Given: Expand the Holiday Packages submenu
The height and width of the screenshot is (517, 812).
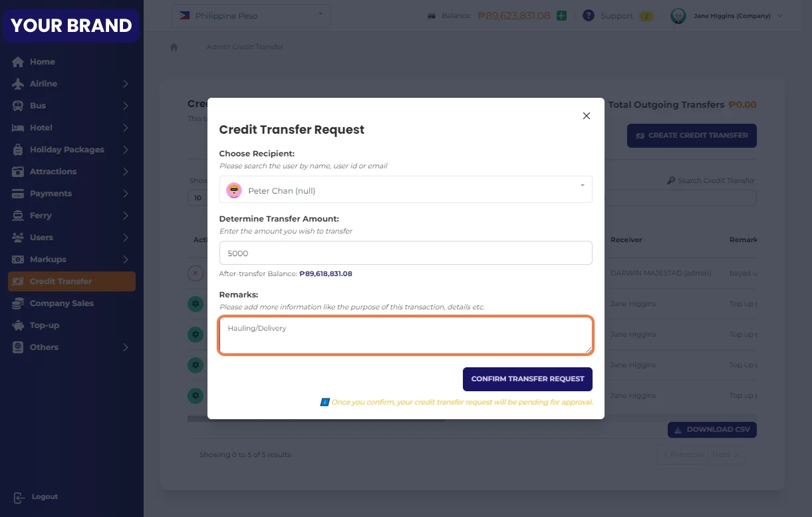Looking at the screenshot, I should point(125,150).
